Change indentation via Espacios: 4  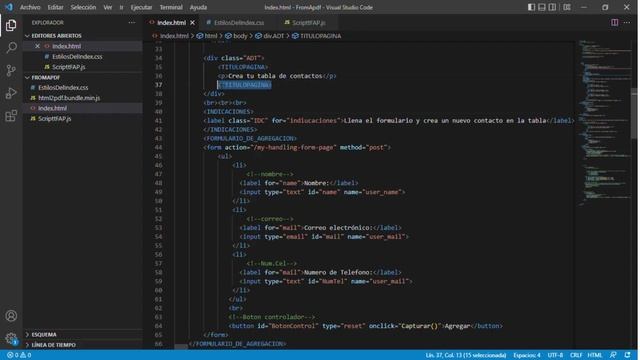click(x=527, y=355)
